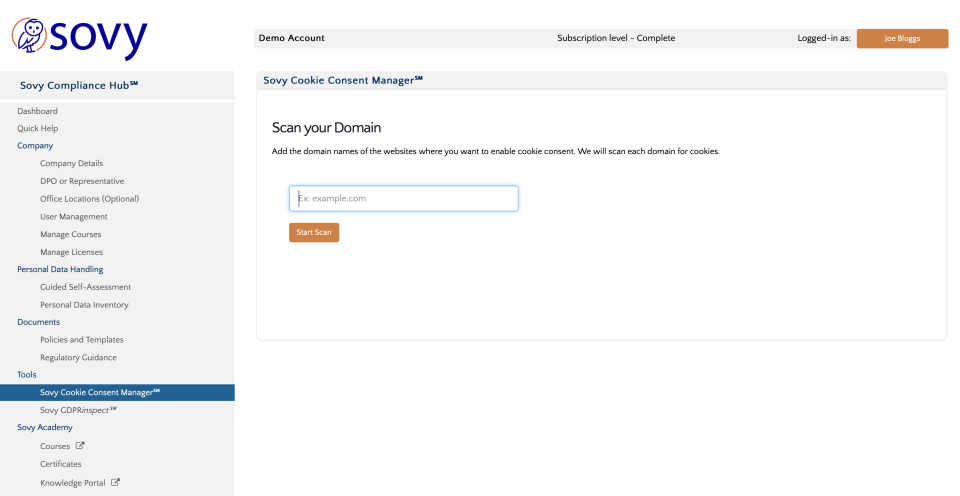The width and height of the screenshot is (960, 496).
Task: Click external link icon beside Courses
Action: [x=80, y=446]
